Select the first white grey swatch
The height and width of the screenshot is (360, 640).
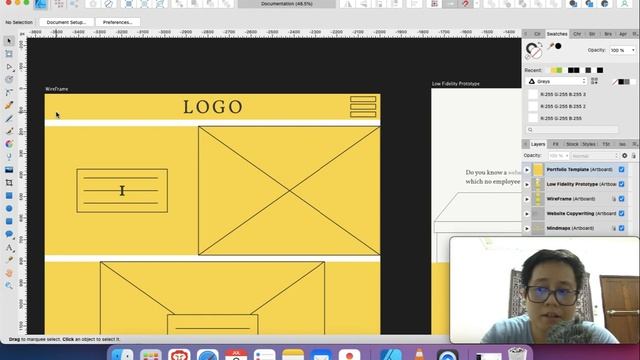tap(533, 94)
